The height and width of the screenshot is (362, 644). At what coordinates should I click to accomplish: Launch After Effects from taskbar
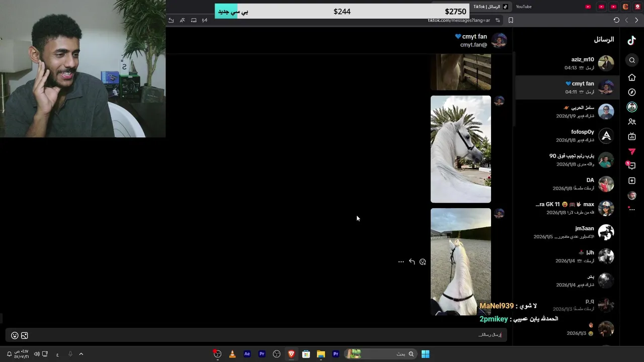pos(247,354)
